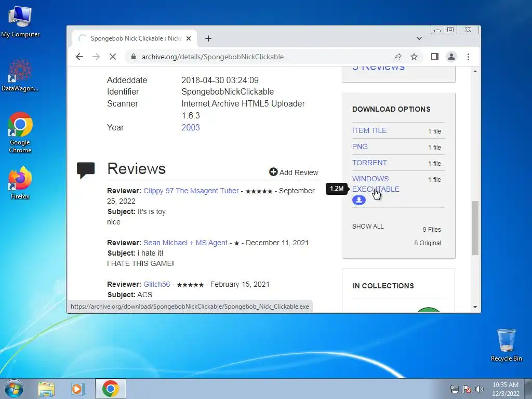Select the Chrome taskbar button

coord(110,389)
